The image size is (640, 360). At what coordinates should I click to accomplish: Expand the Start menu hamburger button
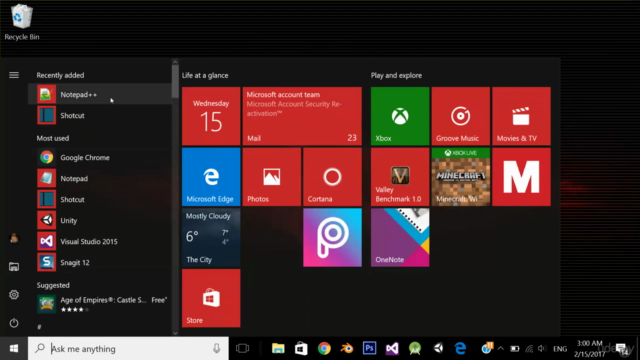click(14, 75)
